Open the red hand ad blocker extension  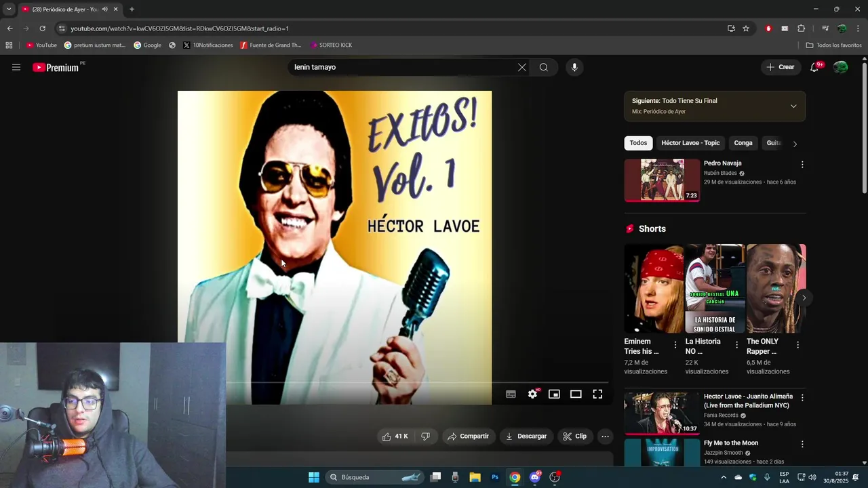[x=768, y=28]
